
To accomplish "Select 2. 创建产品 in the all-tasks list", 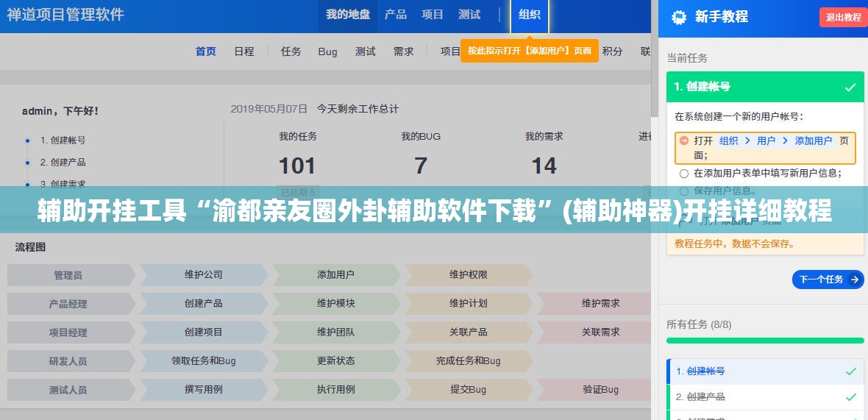I will (x=766, y=396).
